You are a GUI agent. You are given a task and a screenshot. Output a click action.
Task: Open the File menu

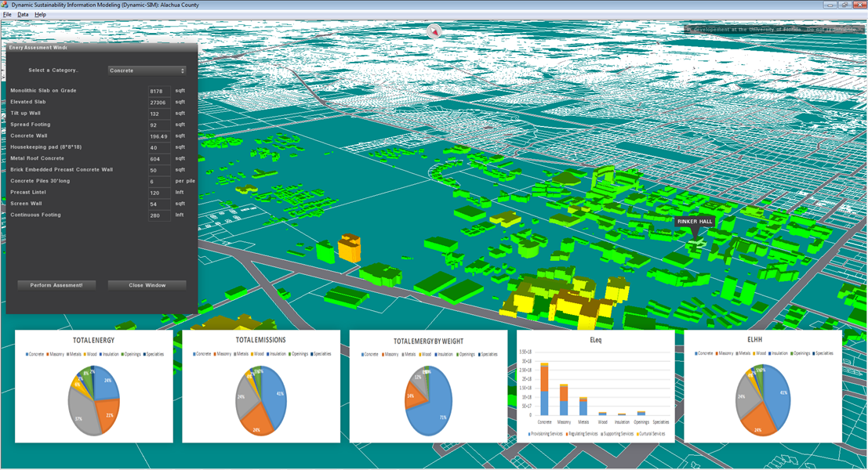coord(6,14)
